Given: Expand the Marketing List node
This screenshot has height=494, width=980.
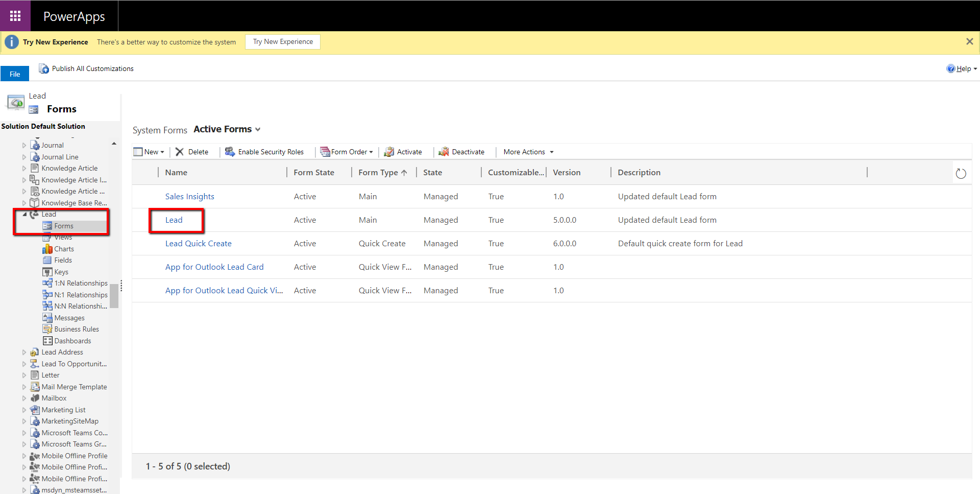Looking at the screenshot, I should click(24, 410).
